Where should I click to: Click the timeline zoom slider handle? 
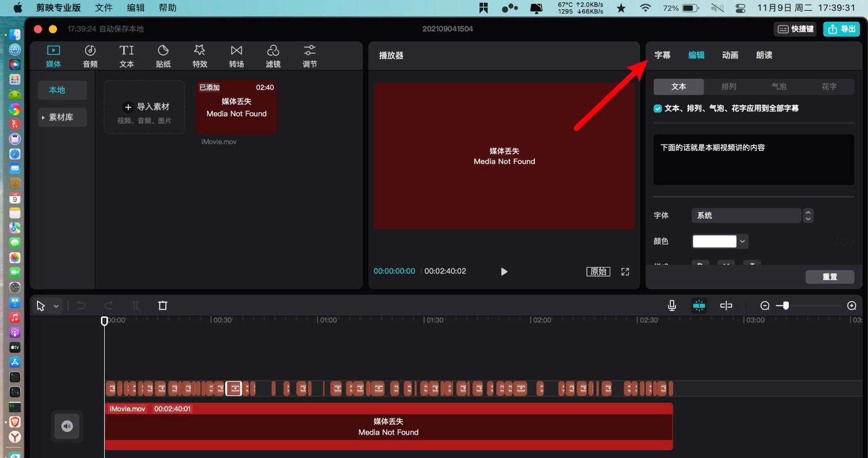[786, 306]
